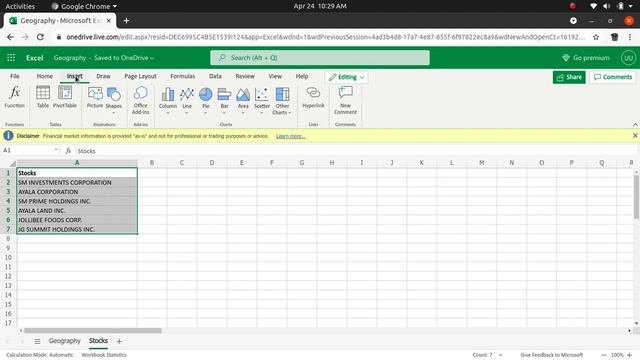
Task: Zoom out with the minus button
Action: click(604, 355)
